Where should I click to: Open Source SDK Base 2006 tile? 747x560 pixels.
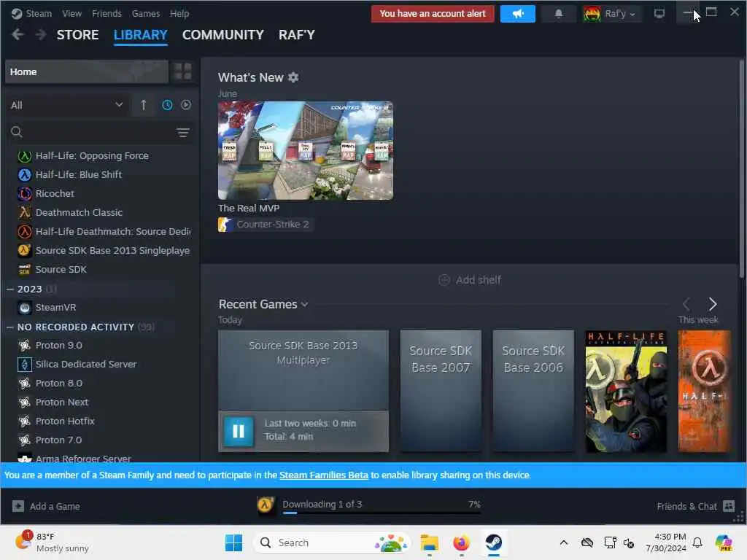(x=533, y=391)
